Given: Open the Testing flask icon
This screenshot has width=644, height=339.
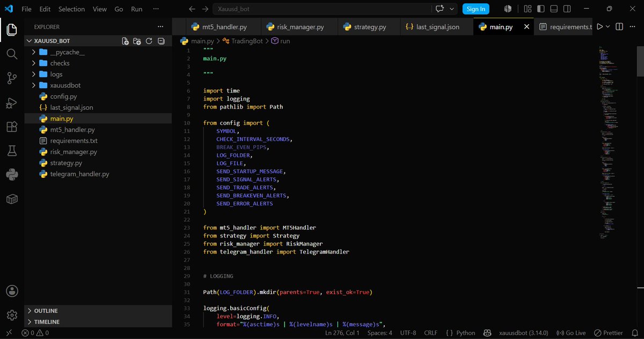Looking at the screenshot, I should (x=12, y=151).
